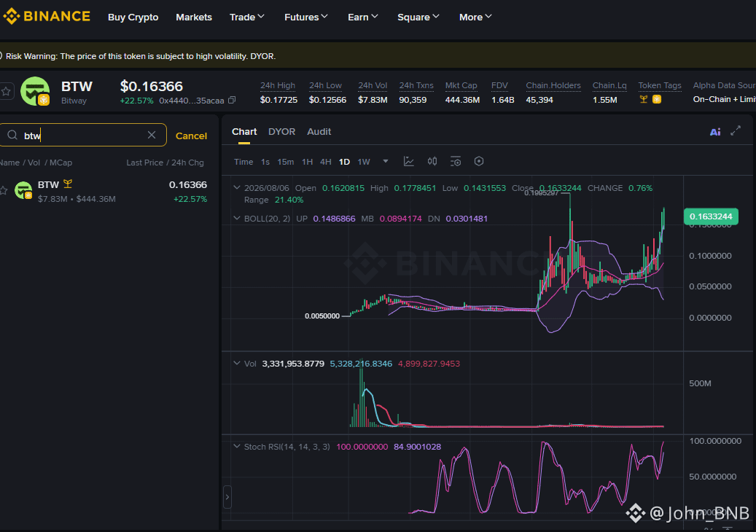Click the 24h High label
756x532 pixels.
278,85
